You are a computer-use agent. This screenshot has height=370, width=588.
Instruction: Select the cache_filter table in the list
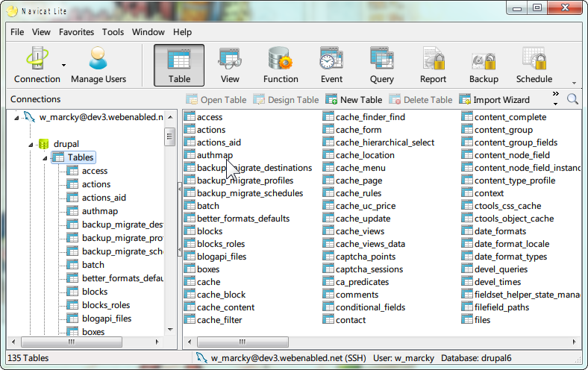pos(213,320)
